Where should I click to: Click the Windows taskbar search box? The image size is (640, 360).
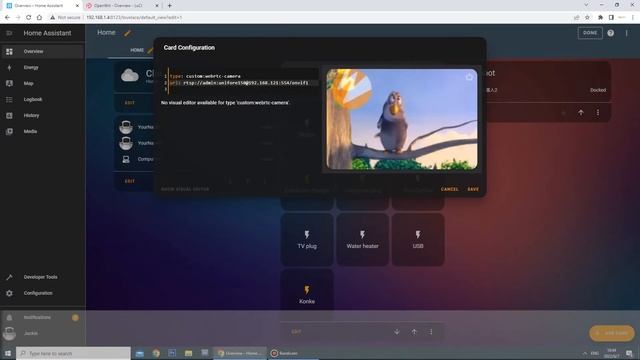73,353
